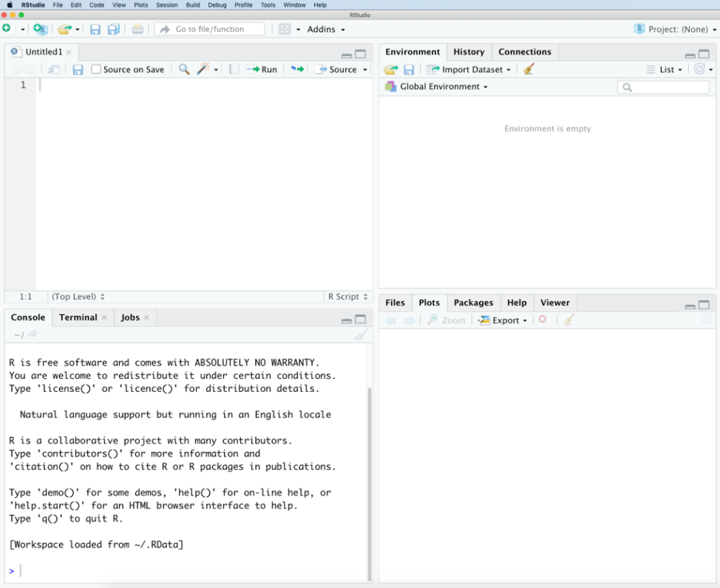Viewport: 720px width, 588px height.
Task: Expand the New File dropdown arrow
Action: [23, 30]
